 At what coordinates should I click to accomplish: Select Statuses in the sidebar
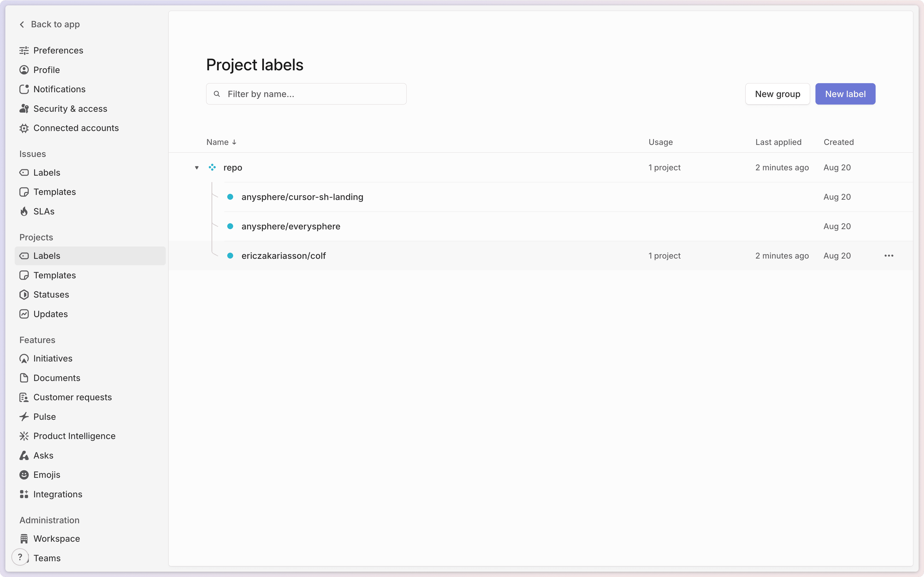[51, 294]
